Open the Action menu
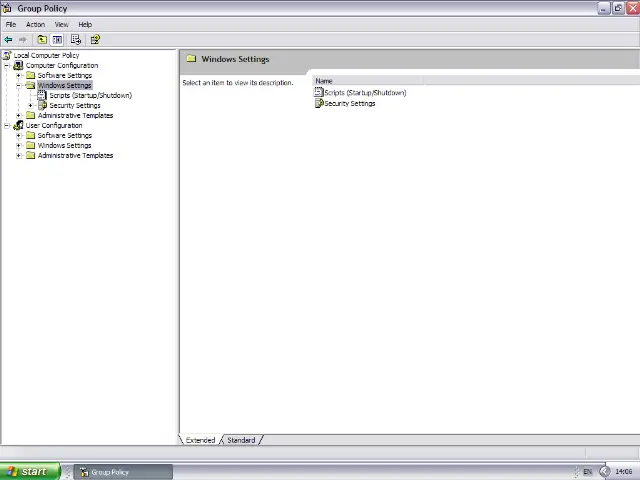The height and width of the screenshot is (480, 640). (x=36, y=24)
